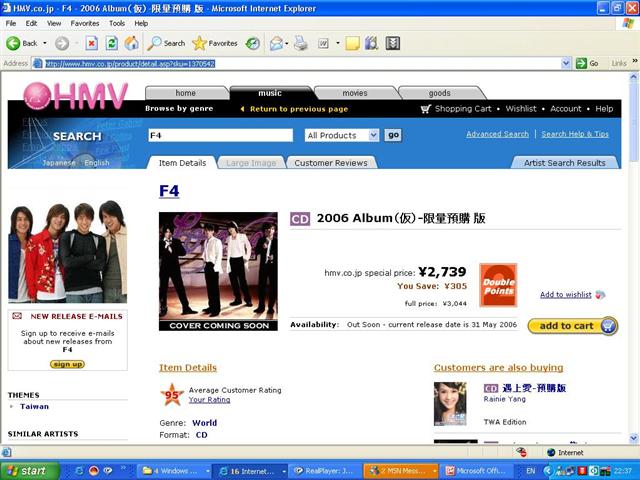
Task: Click the heart icon beside Add to wishlist
Action: pos(600,295)
